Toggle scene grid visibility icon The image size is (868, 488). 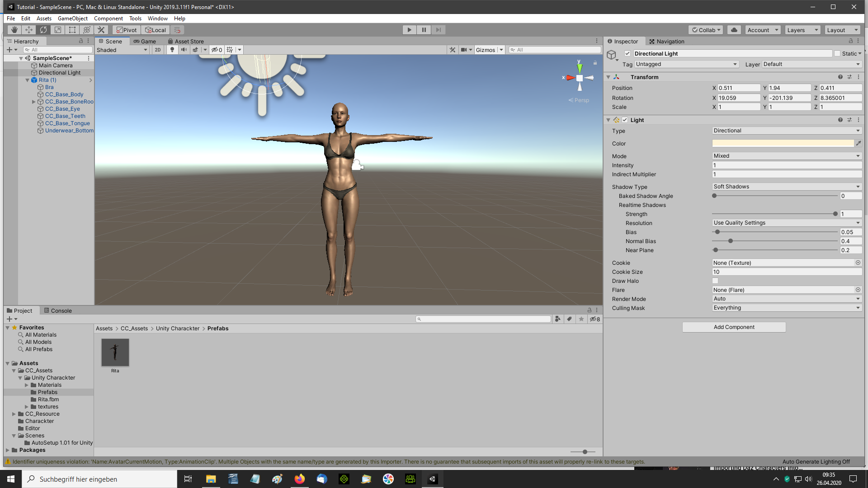point(230,50)
